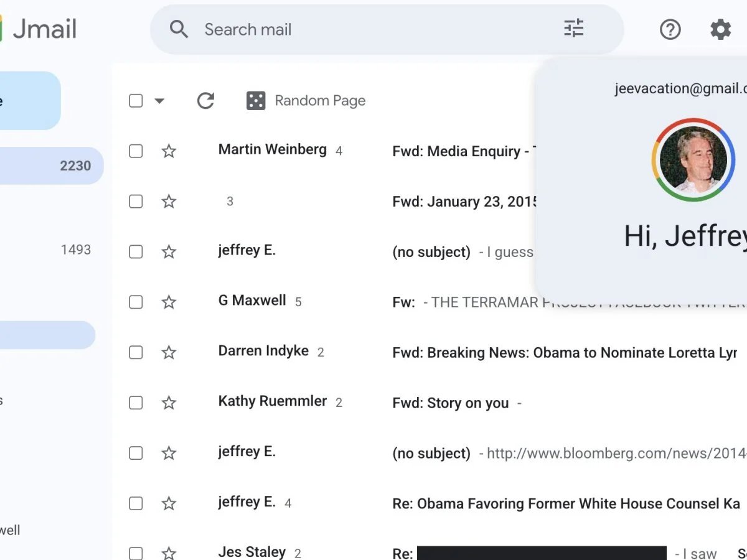
Task: Check the 'I guess' email checkbox
Action: [x=136, y=252]
